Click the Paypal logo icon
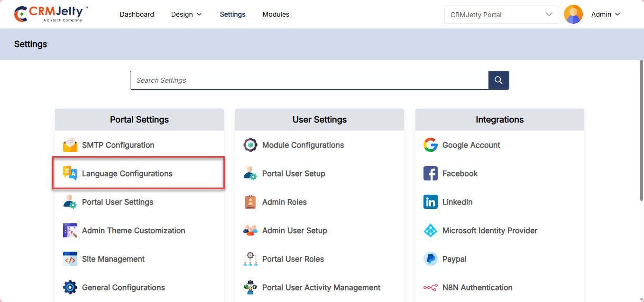Viewport: 644px width, 302px height. 431,259
